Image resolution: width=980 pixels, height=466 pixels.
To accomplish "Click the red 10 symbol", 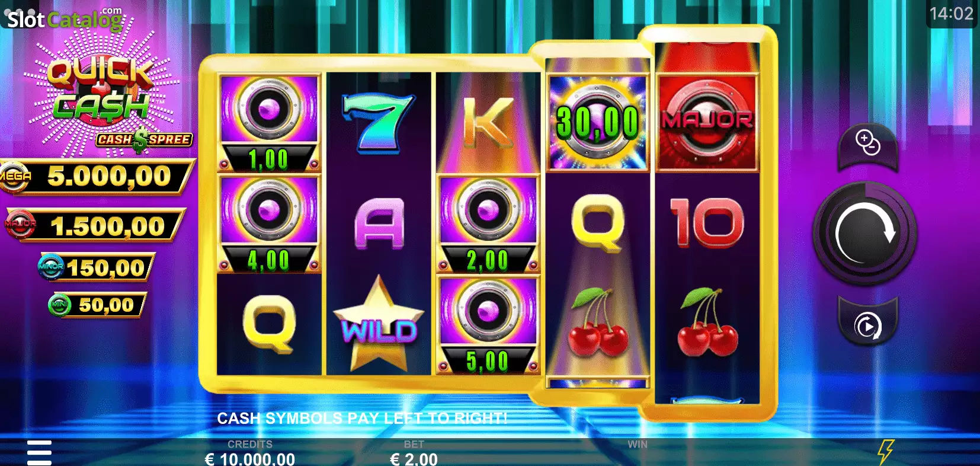I will [707, 222].
